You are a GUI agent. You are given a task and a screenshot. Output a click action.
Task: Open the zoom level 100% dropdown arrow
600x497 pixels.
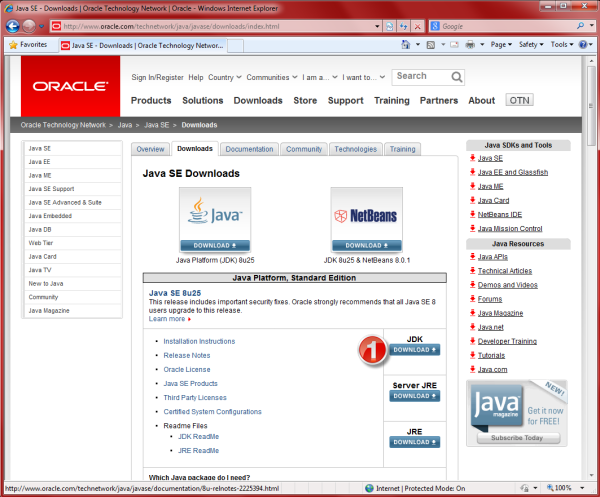[582, 488]
